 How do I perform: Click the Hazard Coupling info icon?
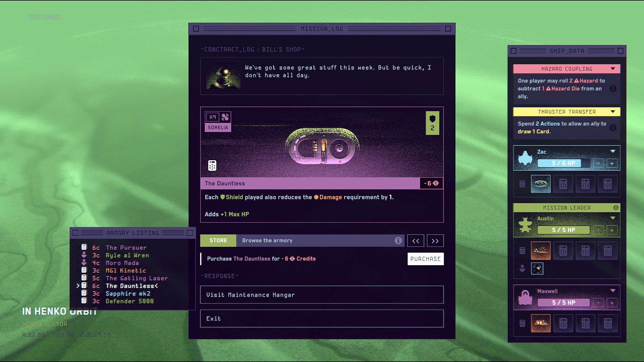point(613,89)
